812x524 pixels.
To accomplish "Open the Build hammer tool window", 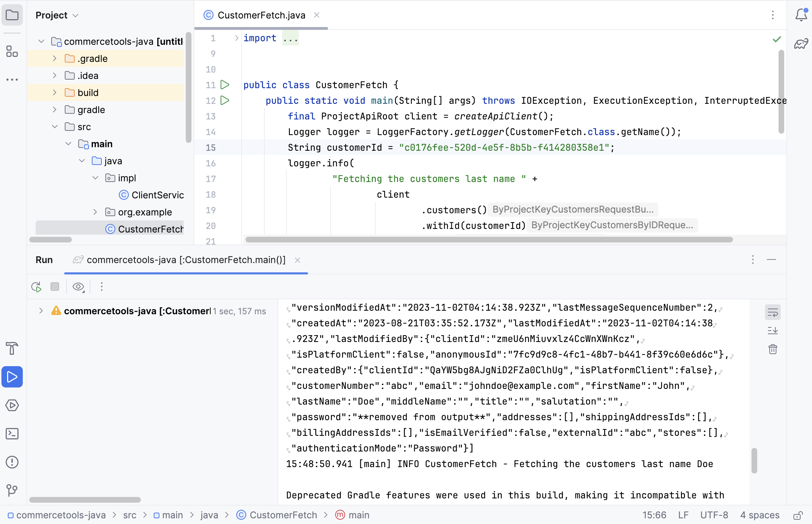I will pyautogui.click(x=12, y=348).
